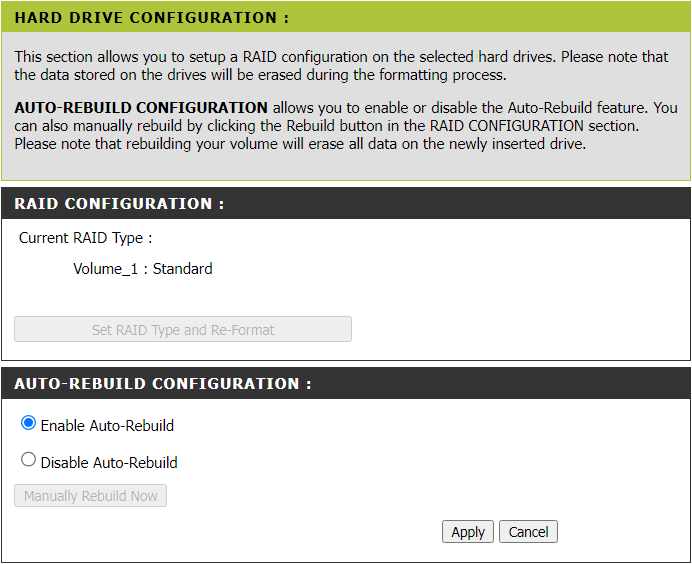Screen dimensions: 692x564
Task: Select the Enable Auto-Rebuild radio button
Action: (28, 424)
